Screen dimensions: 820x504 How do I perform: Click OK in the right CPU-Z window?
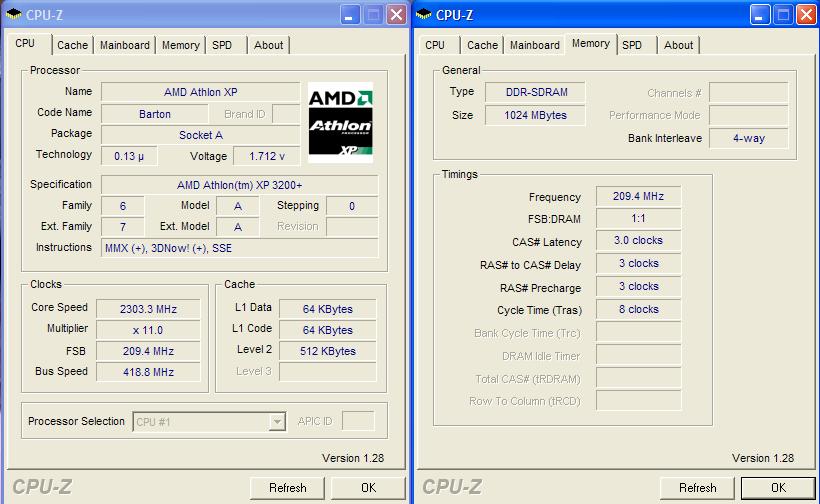pyautogui.click(x=778, y=488)
